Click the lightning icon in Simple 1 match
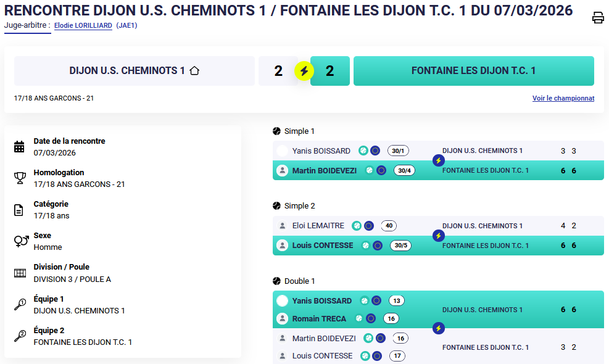Screen dimensions: 609x364 click(x=439, y=160)
